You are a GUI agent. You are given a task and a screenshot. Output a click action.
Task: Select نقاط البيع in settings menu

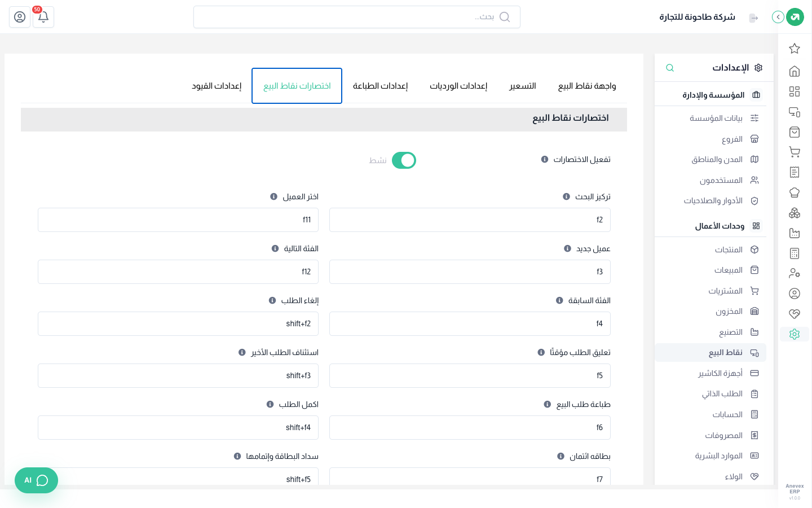710,352
